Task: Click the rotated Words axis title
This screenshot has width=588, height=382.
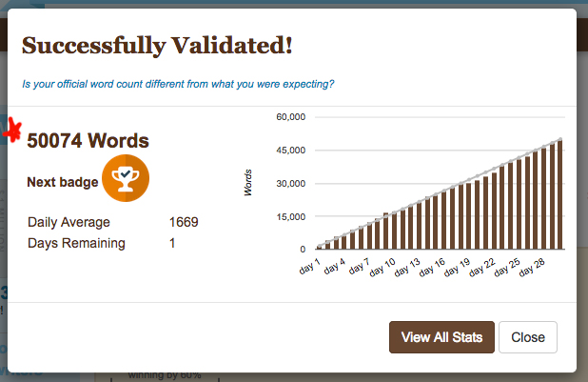Action: point(248,183)
